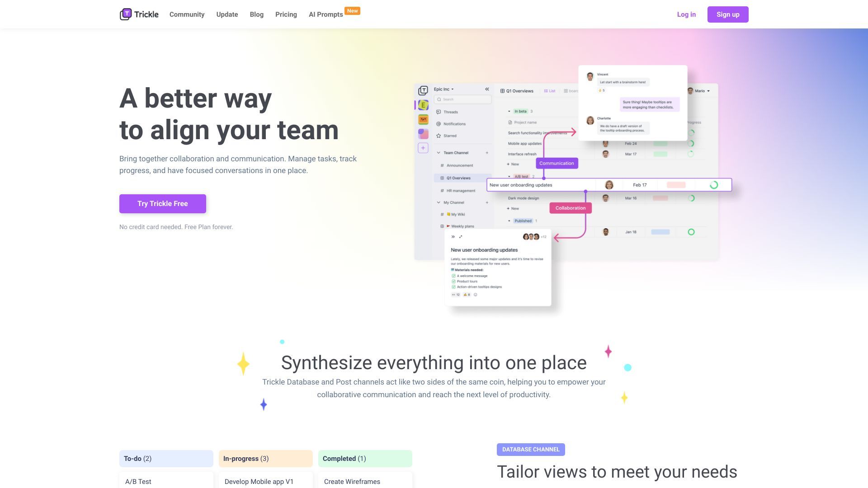Go to the Blog page
Image resolution: width=868 pixels, height=488 pixels.
point(256,14)
